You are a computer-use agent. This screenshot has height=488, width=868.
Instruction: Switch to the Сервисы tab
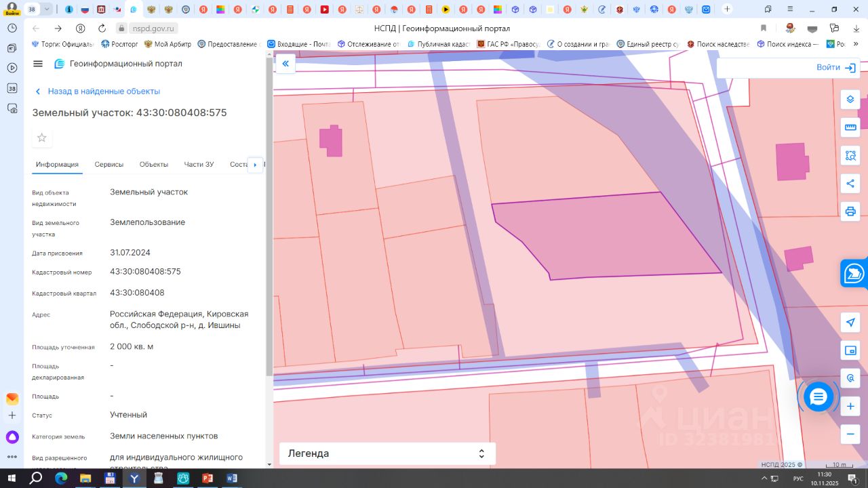108,165
